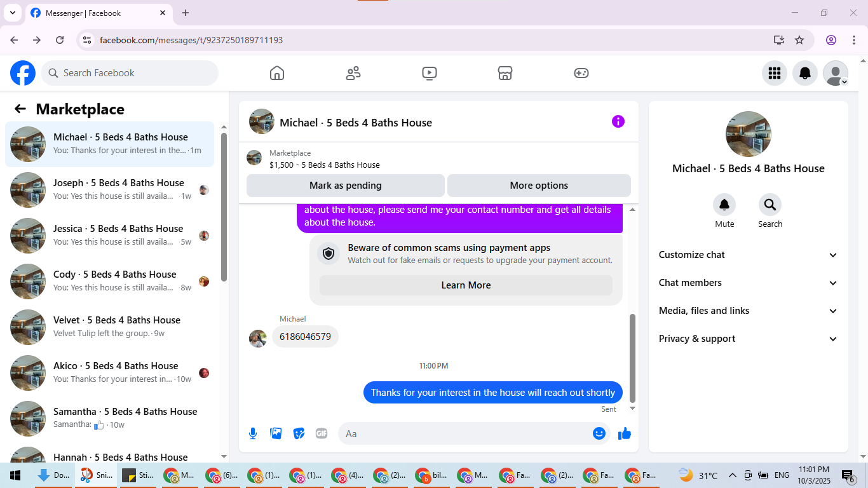
Task: Click the address bar URL
Action: [x=191, y=40]
